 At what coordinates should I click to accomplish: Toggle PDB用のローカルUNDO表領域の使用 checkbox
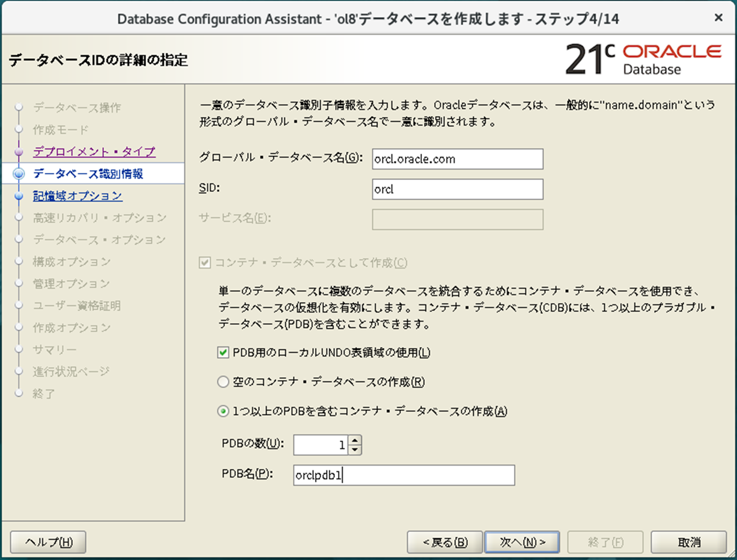click(223, 352)
